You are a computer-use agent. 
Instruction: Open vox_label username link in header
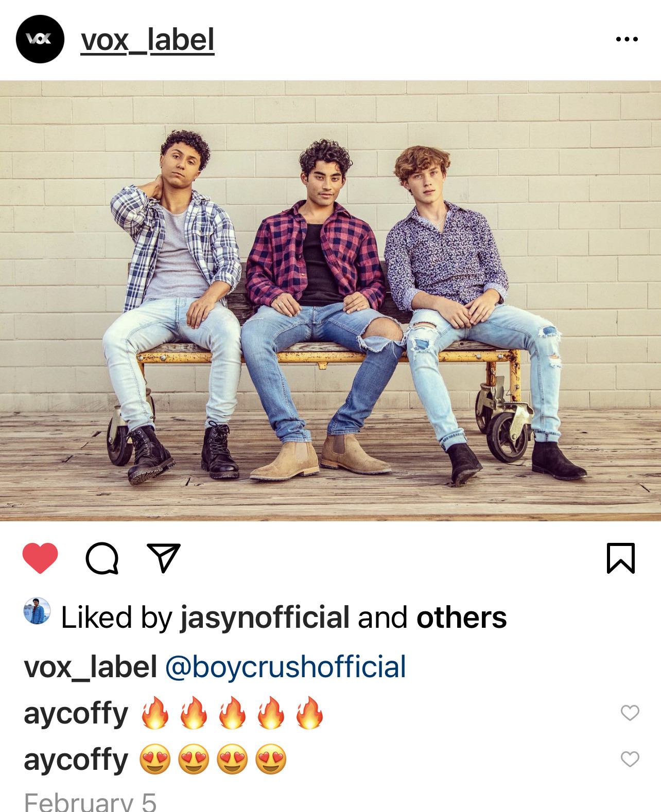coord(147,40)
